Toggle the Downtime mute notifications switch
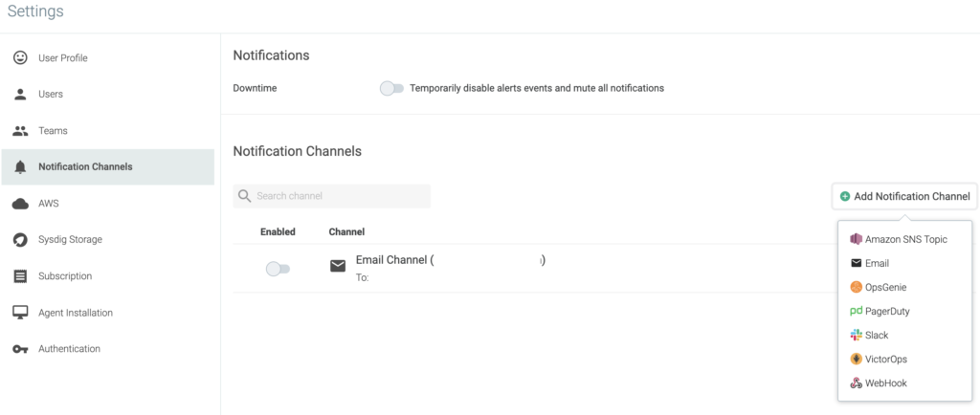Image resolution: width=980 pixels, height=415 pixels. coord(391,88)
